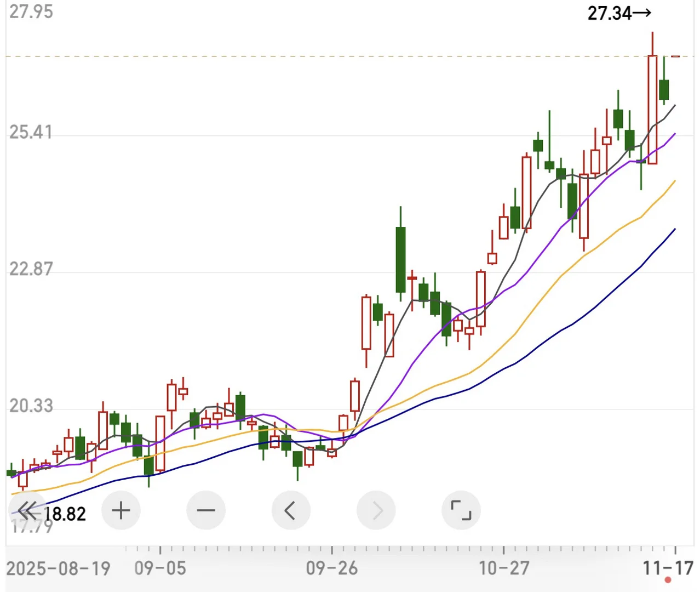Open fullscreen chart view
This screenshot has width=700, height=592.
click(x=461, y=510)
